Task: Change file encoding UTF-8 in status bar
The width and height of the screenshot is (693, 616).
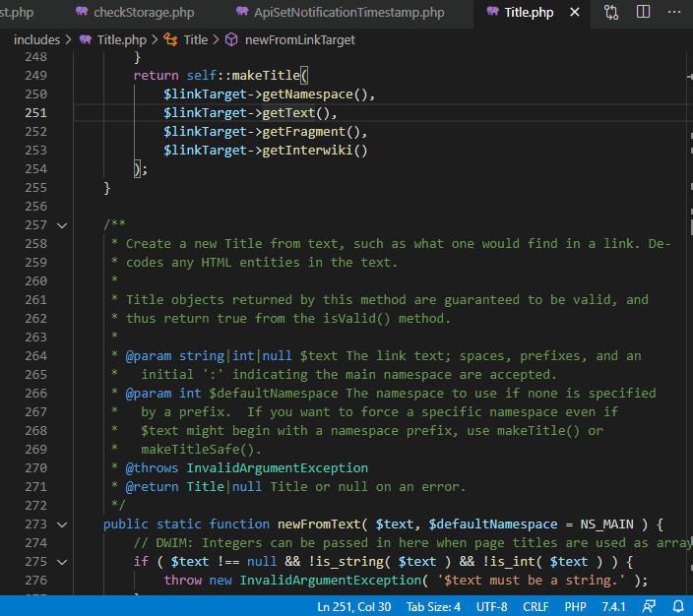Action: 491,607
